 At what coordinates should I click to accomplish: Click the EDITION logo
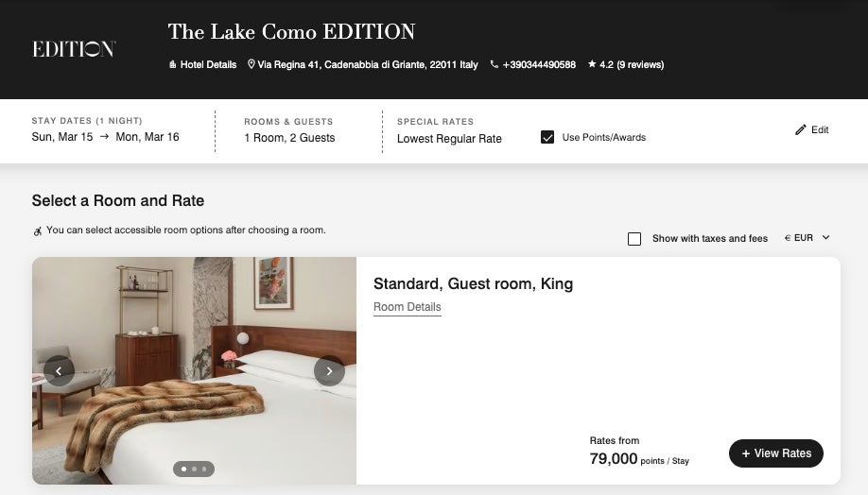[74, 49]
